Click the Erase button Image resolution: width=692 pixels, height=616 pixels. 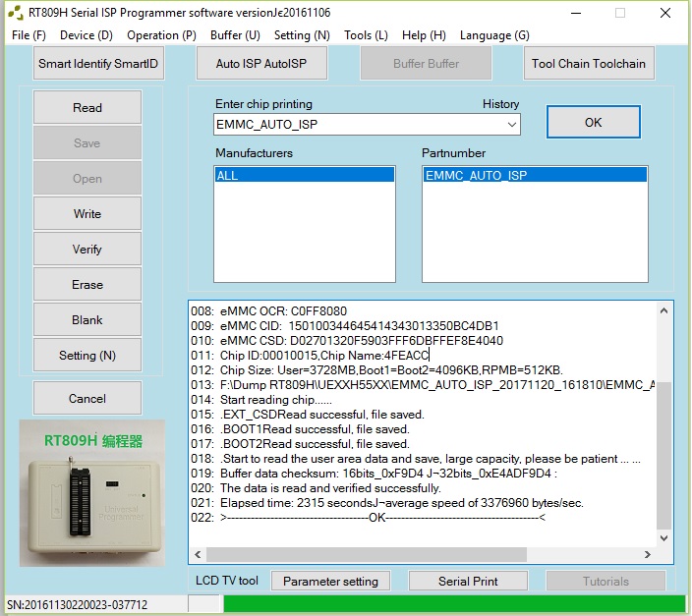pos(87,284)
